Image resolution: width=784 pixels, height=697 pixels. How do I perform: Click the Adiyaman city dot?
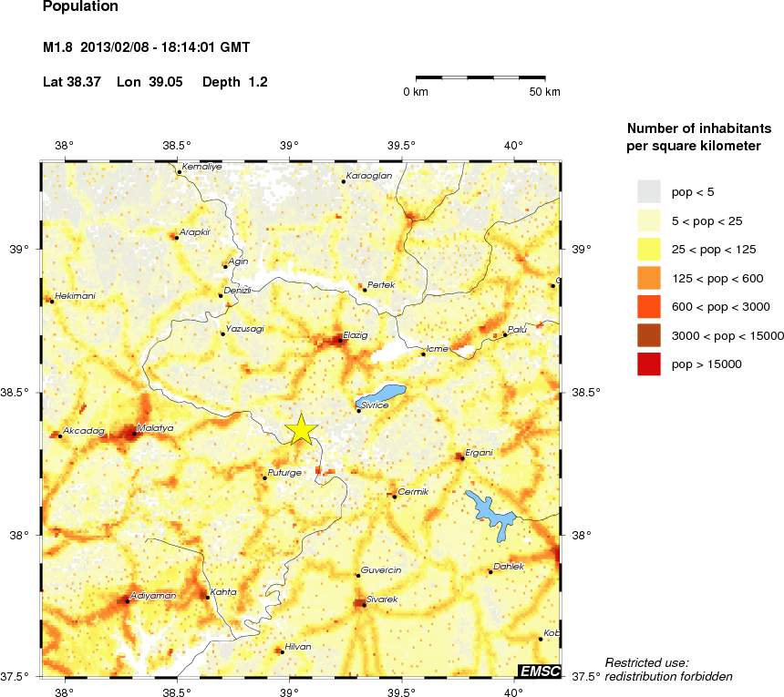[127, 600]
